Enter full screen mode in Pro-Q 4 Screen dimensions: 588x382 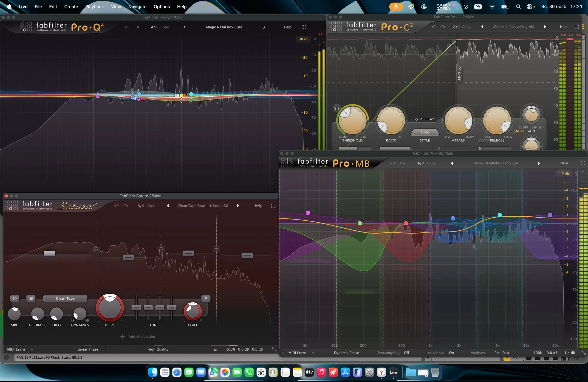304,27
